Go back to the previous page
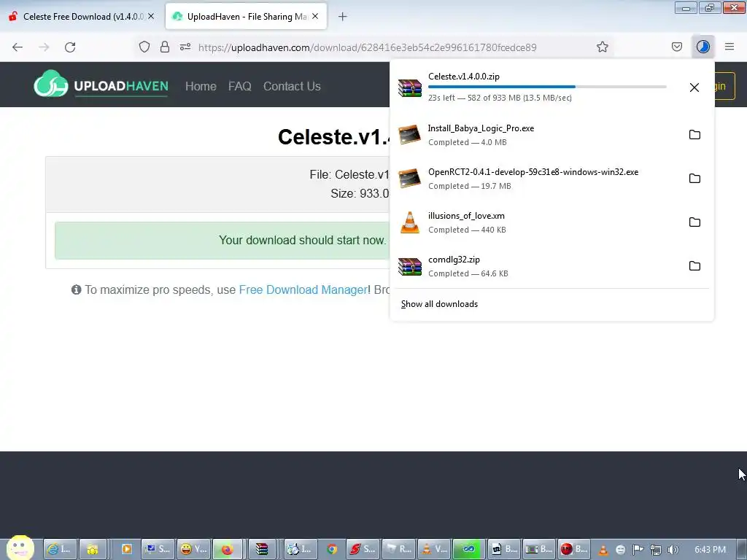 (18, 47)
